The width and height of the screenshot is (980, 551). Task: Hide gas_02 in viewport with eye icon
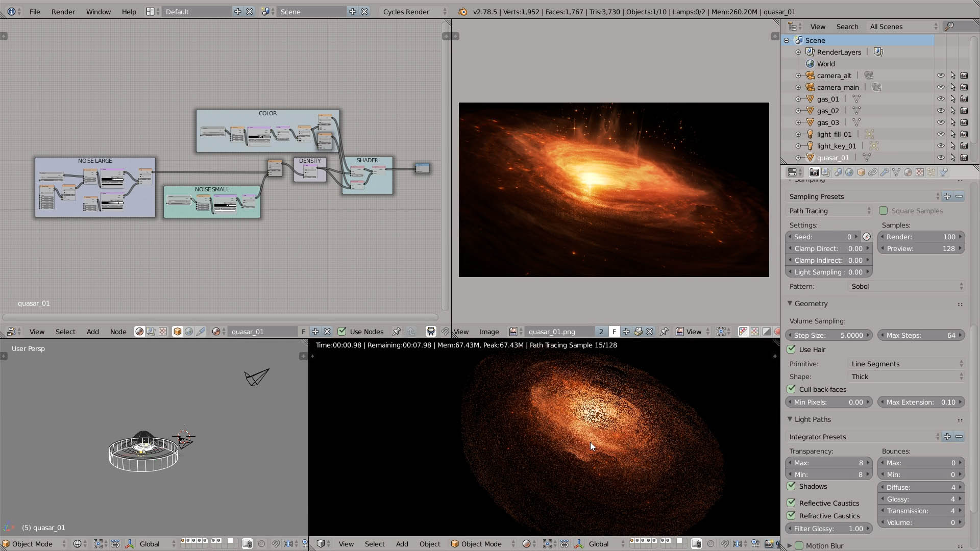click(x=941, y=111)
